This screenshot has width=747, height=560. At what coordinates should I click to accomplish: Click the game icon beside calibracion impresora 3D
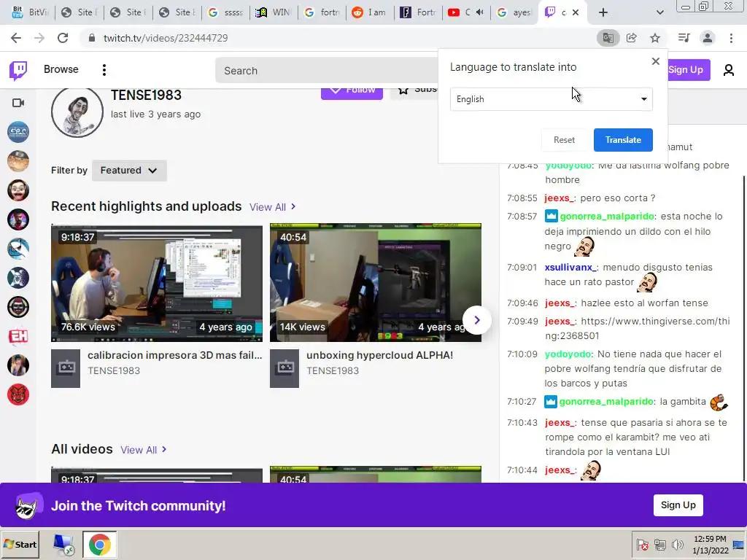[x=66, y=368]
